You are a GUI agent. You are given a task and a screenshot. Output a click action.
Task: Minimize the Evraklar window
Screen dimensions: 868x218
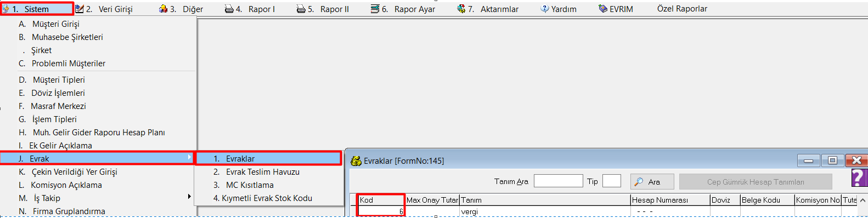pyautogui.click(x=808, y=160)
